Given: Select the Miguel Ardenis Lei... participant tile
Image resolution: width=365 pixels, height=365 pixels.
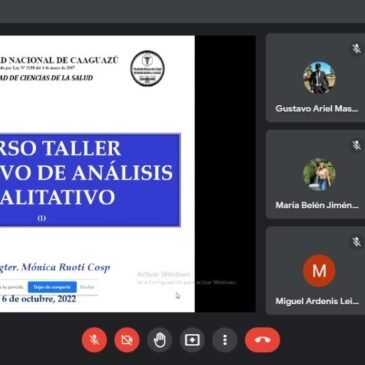Looking at the screenshot, I should coord(315,271).
